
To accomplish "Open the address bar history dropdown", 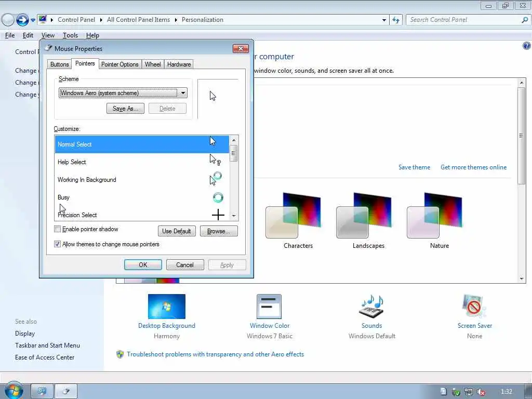I will pos(384,20).
